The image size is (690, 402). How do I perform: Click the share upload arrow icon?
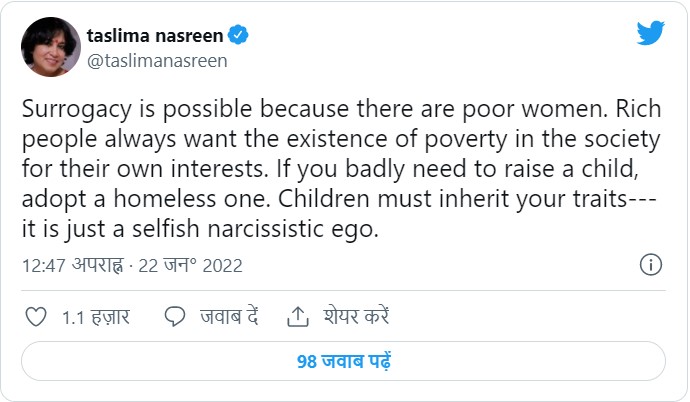point(298,317)
